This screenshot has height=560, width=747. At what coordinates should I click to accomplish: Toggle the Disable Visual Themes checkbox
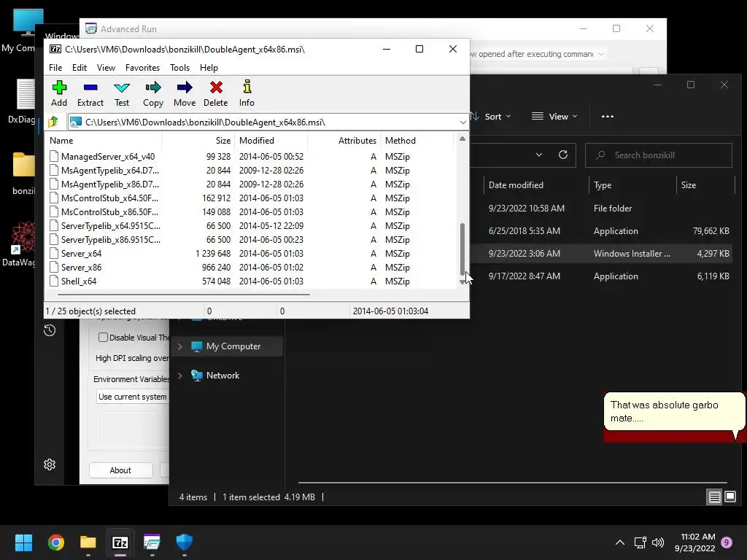(103, 337)
